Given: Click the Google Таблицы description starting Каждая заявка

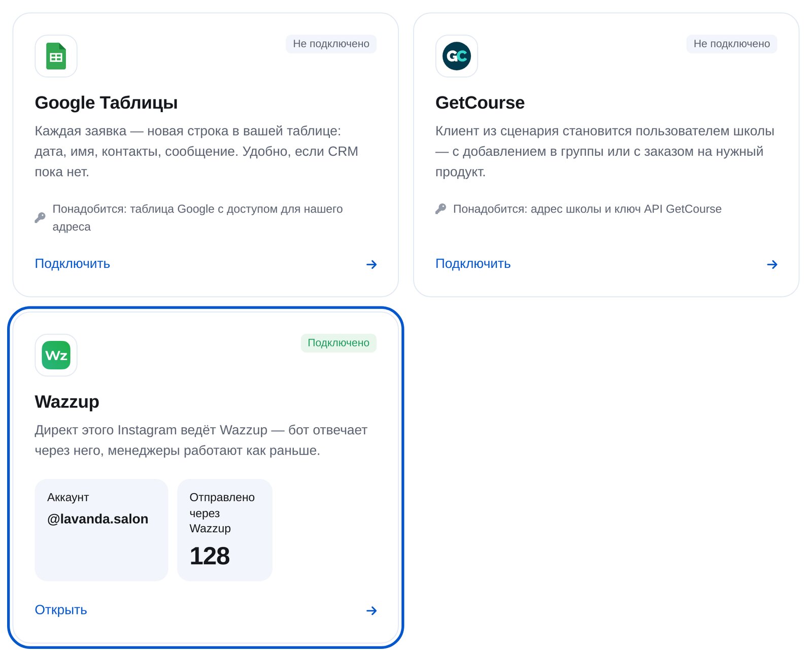Looking at the screenshot, I should point(197,151).
